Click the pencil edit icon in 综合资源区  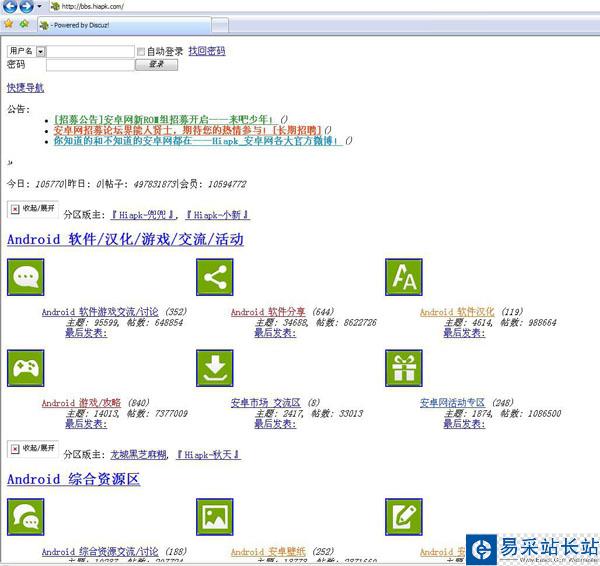tap(404, 517)
